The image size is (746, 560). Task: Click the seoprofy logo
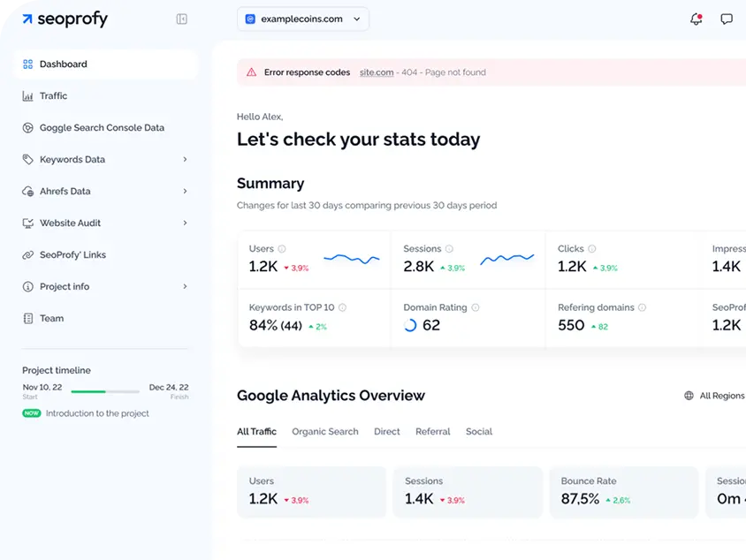(x=65, y=19)
